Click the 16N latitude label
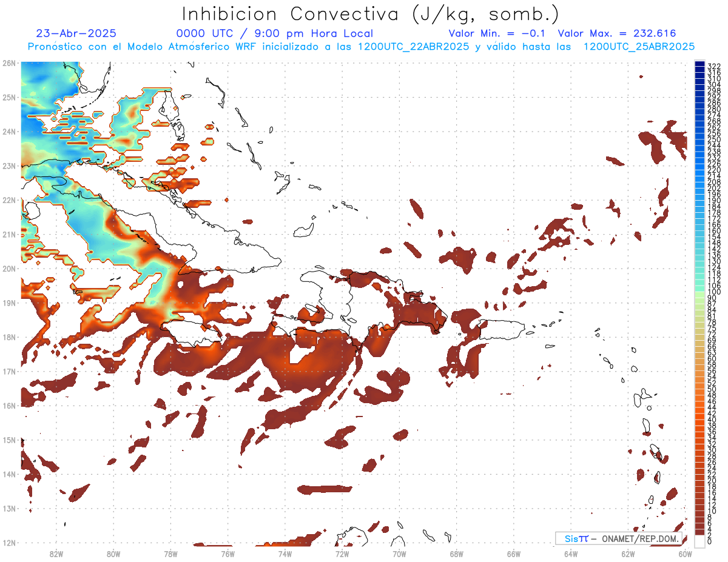Image resolution: width=728 pixels, height=562 pixels. click(x=9, y=406)
